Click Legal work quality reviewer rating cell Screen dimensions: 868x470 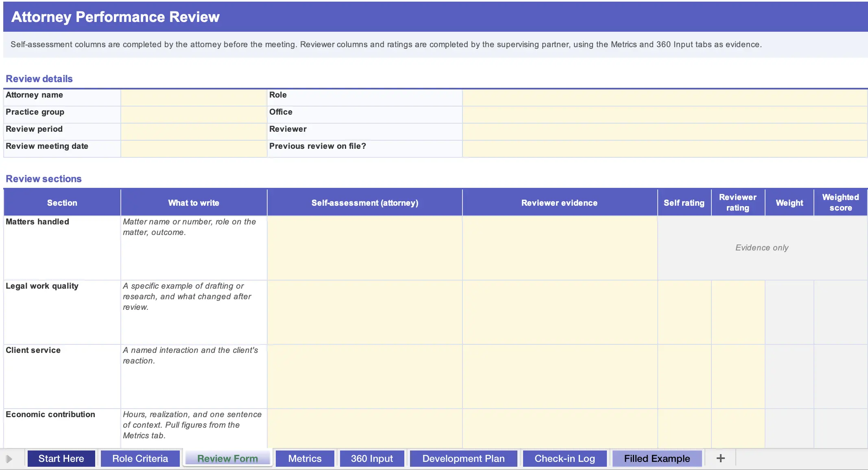[x=738, y=312]
